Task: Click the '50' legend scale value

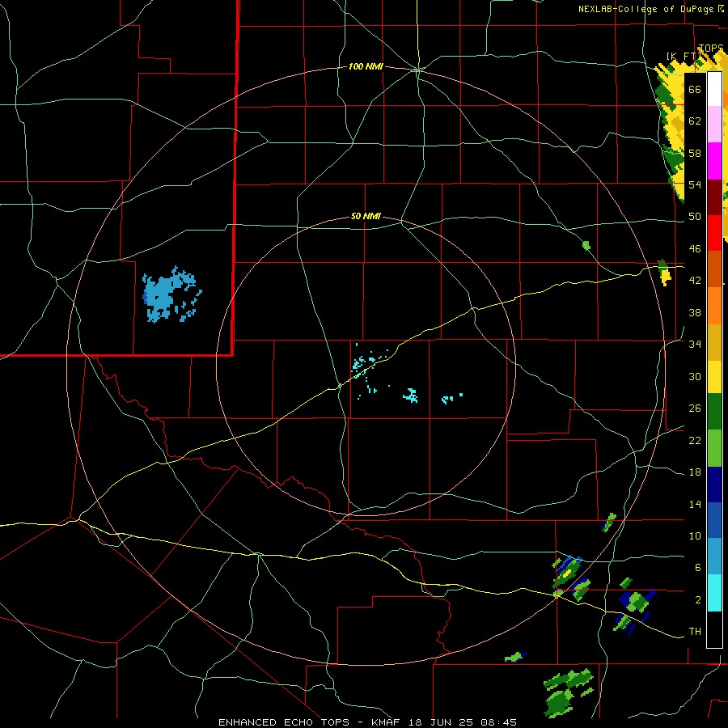Action: [x=695, y=217]
